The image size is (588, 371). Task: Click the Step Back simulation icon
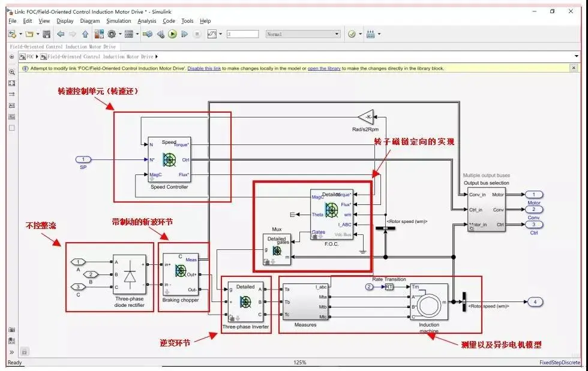[x=161, y=34]
